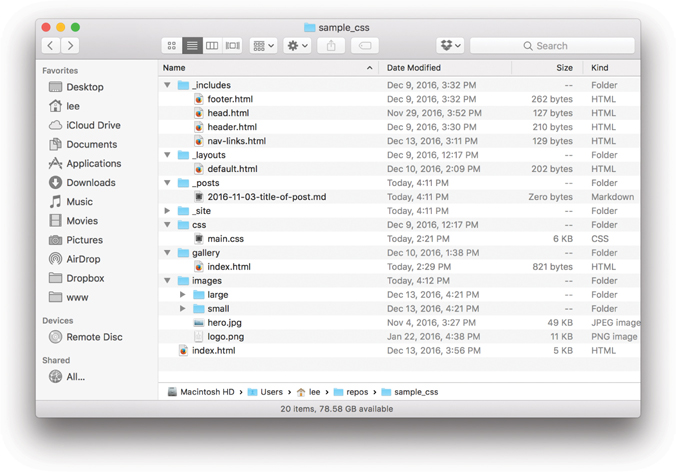Select list view toggle button

click(x=192, y=46)
